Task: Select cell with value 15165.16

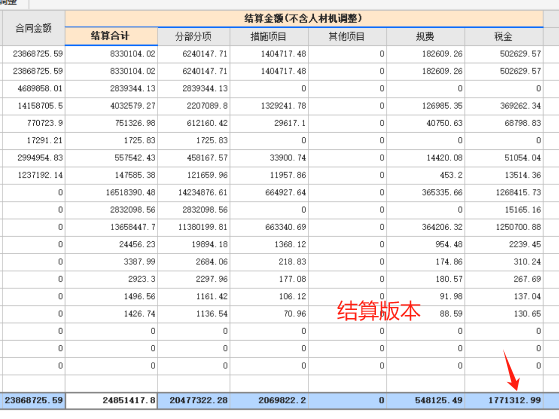Action: point(504,210)
